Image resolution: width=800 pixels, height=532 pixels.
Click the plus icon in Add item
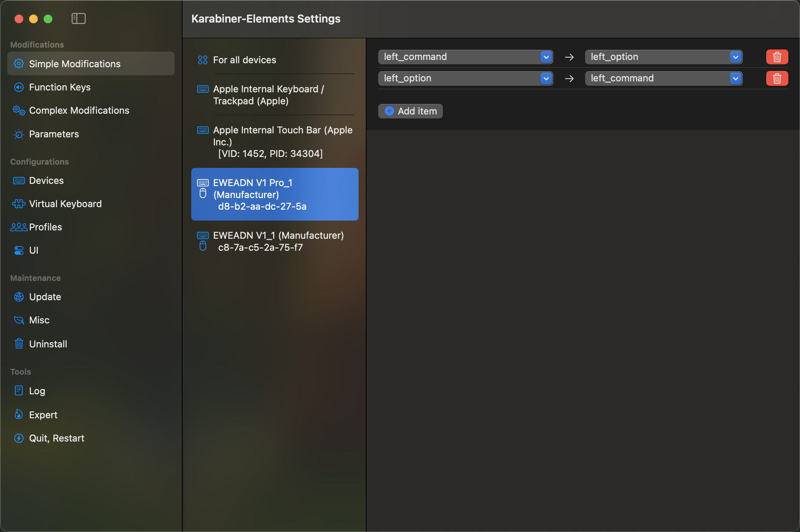(389, 111)
